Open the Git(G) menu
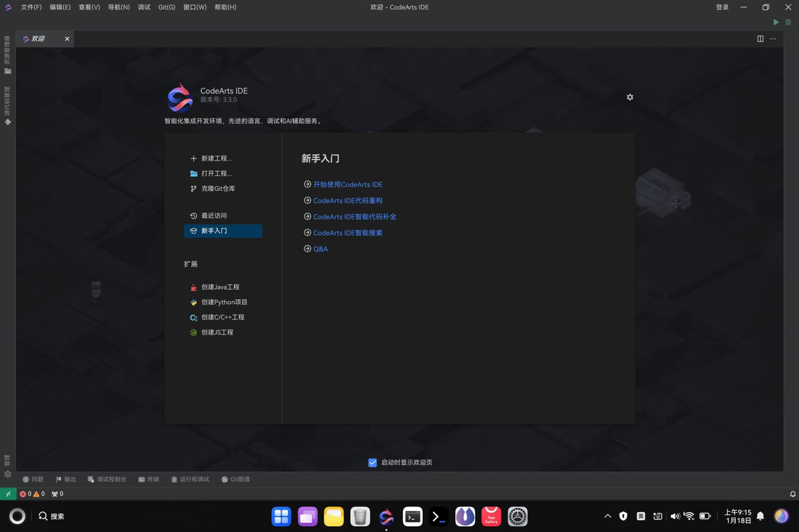Viewport: 799px width, 532px height. click(x=166, y=7)
